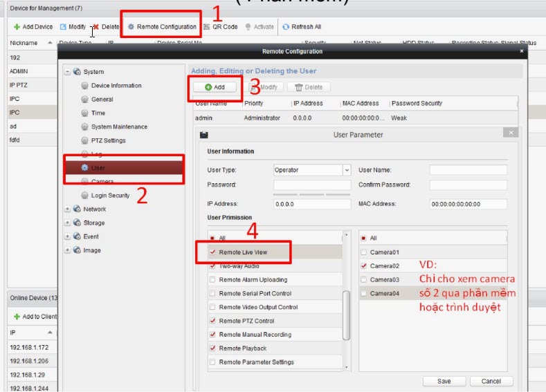Click the Modify device toolbar icon
Image resolution: width=546 pixels, height=392 pixels.
[63, 27]
